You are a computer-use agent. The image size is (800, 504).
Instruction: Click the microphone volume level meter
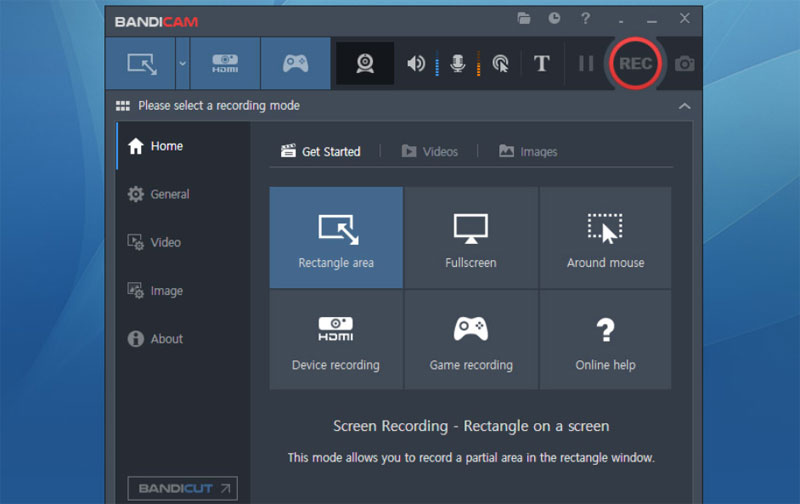(x=479, y=64)
